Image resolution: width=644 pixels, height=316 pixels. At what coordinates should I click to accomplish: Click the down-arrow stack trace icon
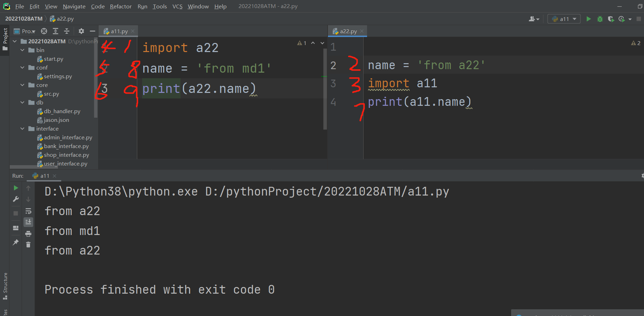point(28,199)
